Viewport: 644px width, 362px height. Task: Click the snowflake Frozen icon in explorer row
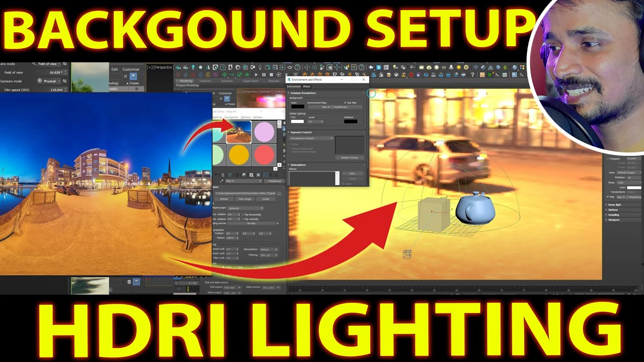(x=136, y=89)
